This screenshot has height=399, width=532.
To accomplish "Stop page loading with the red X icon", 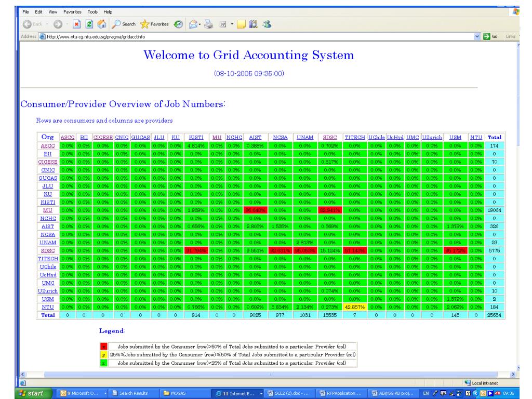I will pos(77,24).
